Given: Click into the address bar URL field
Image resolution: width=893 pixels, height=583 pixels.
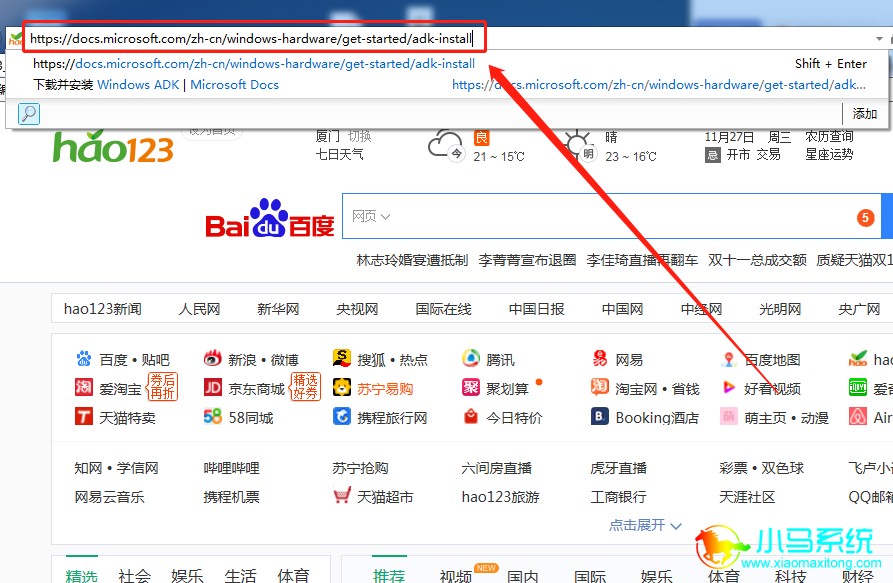Looking at the screenshot, I should [x=251, y=39].
